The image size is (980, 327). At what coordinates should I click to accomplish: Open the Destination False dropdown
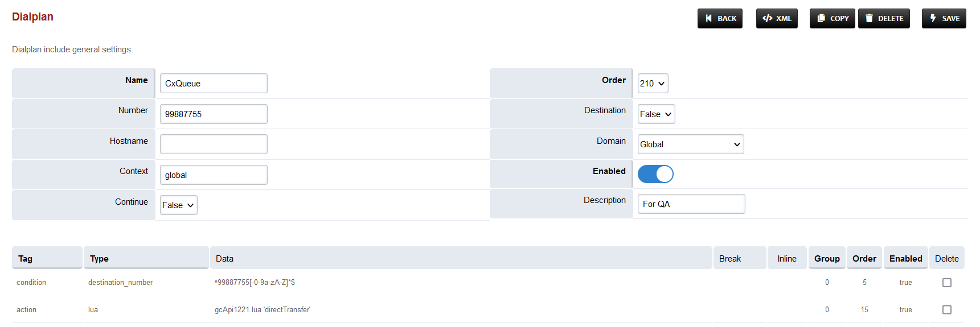pos(656,114)
